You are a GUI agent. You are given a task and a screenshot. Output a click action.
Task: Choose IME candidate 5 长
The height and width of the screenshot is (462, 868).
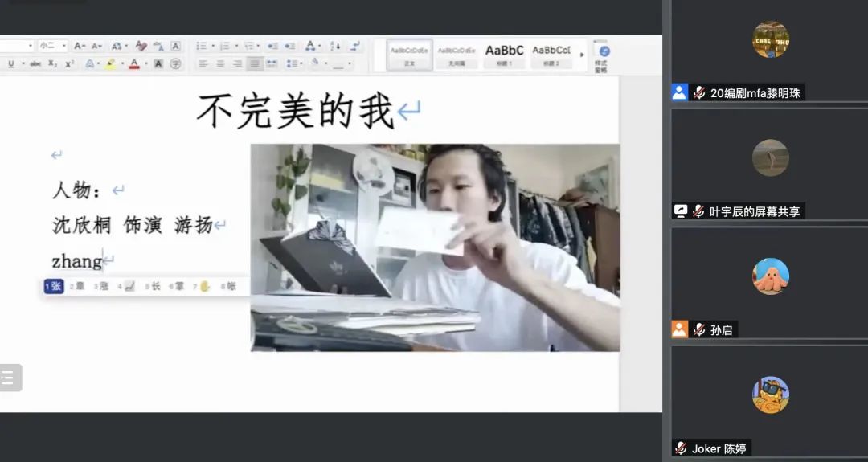tap(152, 286)
